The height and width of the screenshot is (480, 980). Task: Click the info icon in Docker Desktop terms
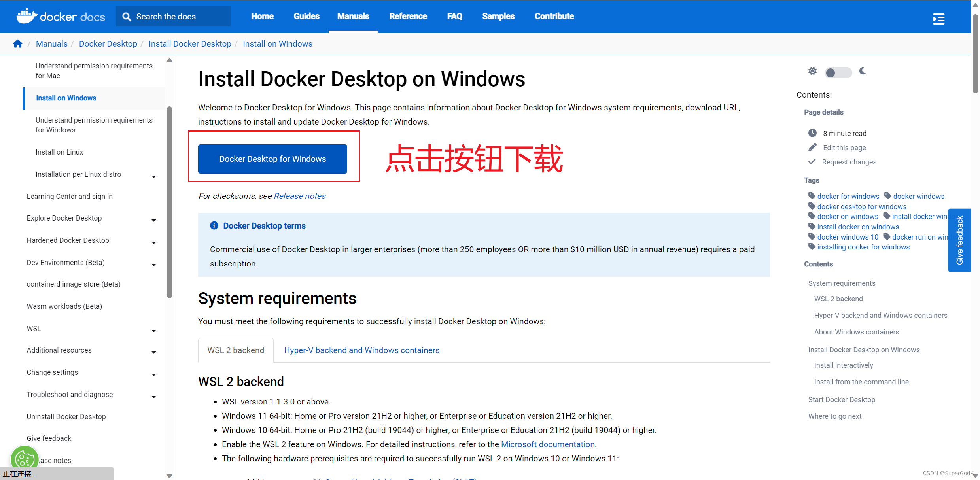coord(214,225)
